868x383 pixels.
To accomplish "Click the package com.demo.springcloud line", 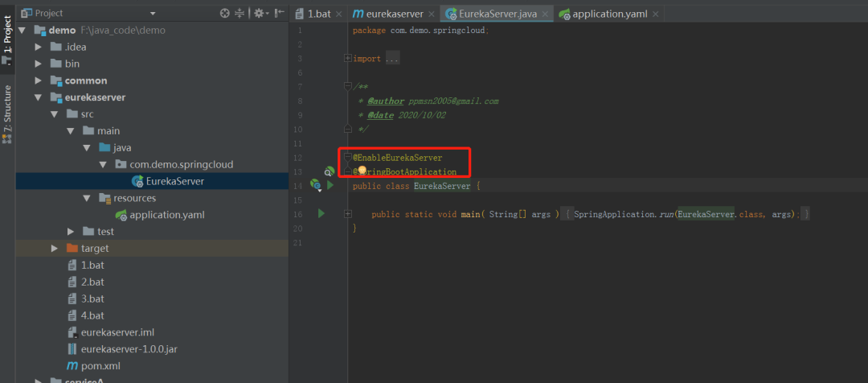I will pyautogui.click(x=420, y=31).
